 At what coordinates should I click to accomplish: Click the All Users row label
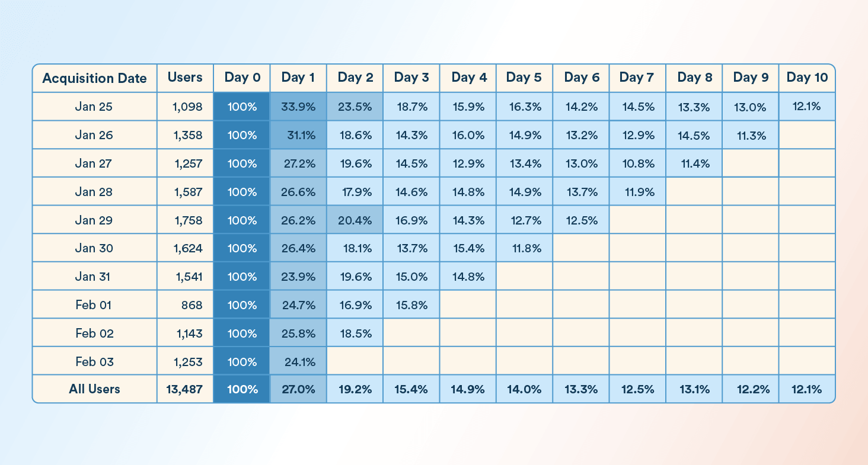point(94,389)
